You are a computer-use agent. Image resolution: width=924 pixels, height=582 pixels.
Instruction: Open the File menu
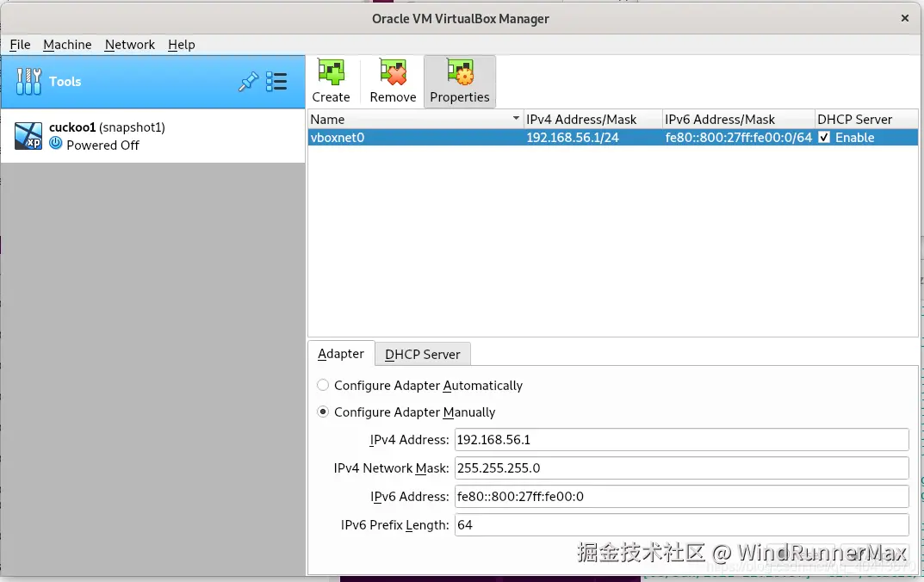20,45
